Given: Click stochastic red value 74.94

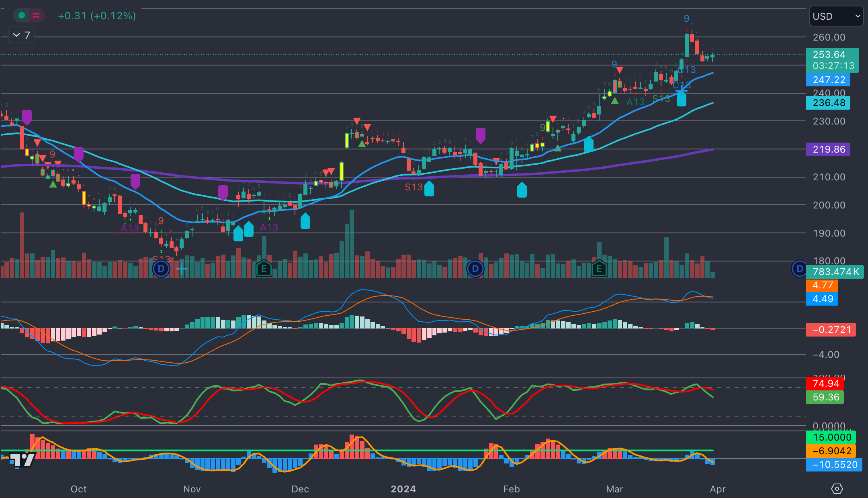Looking at the screenshot, I should [825, 384].
